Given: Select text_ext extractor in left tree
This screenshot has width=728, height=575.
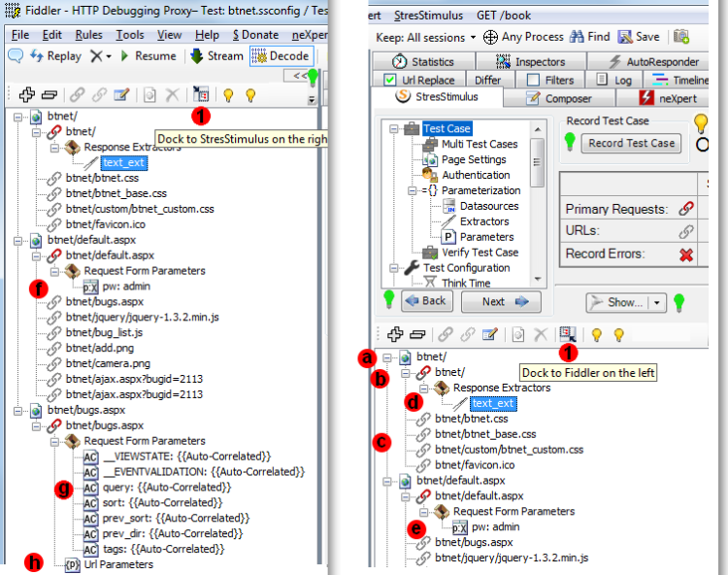Looking at the screenshot, I should [124, 162].
